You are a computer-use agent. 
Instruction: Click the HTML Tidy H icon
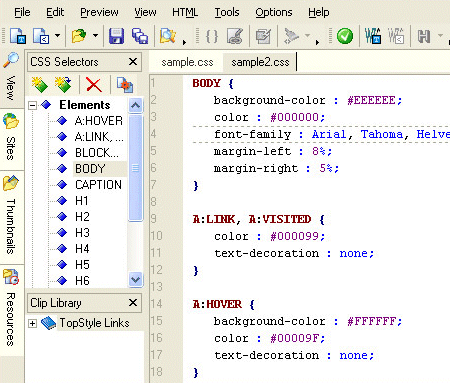[x=424, y=36]
